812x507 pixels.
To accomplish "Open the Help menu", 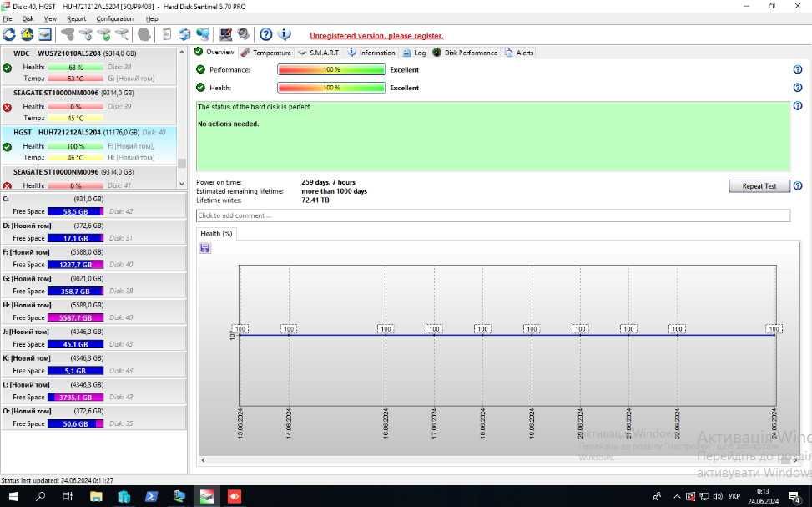I will coord(152,18).
